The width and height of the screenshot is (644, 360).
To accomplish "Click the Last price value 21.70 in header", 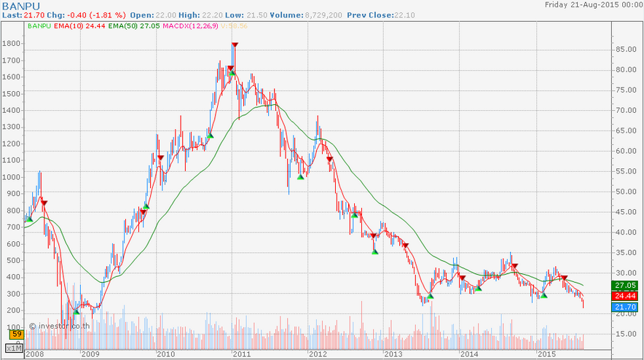I will pos(34,15).
